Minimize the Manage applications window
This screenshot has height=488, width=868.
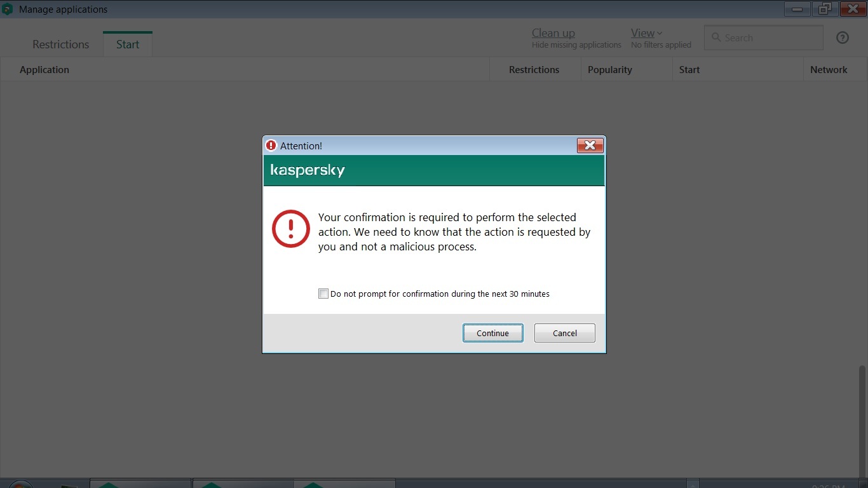coord(797,8)
